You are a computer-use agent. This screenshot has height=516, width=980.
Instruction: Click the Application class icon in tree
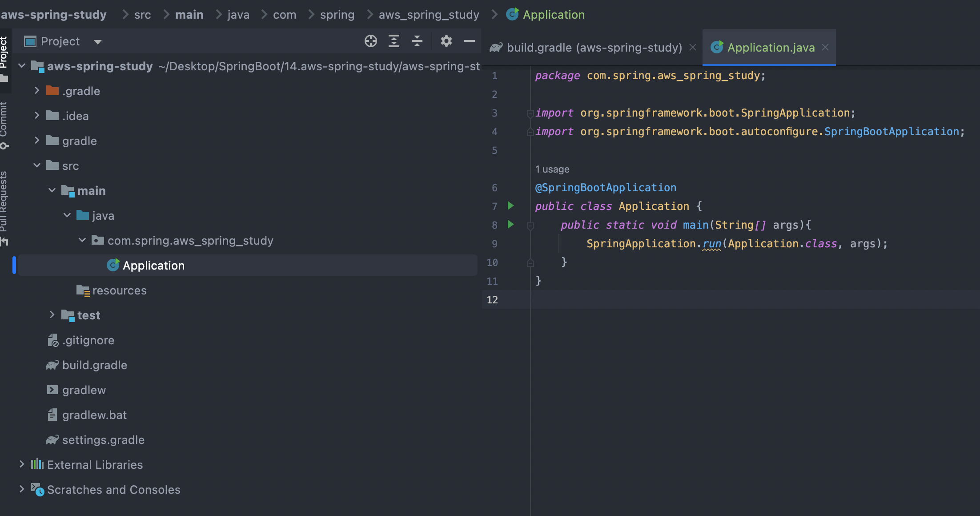coord(113,265)
